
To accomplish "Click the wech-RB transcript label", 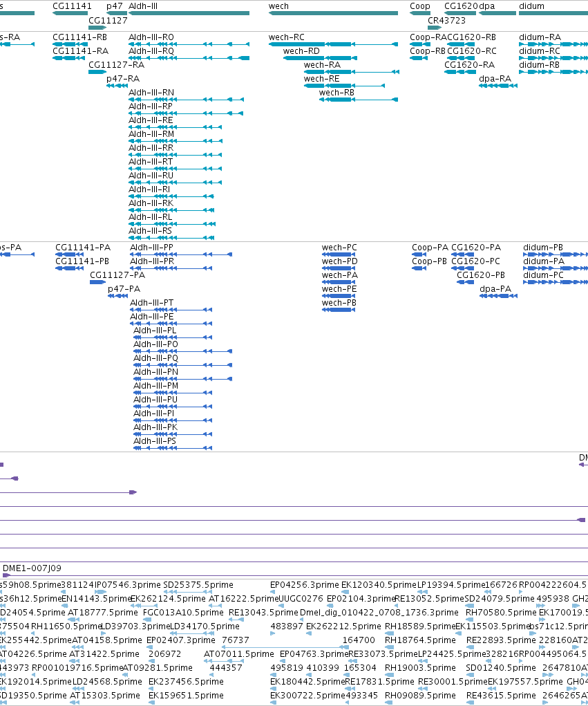I will click(336, 93).
